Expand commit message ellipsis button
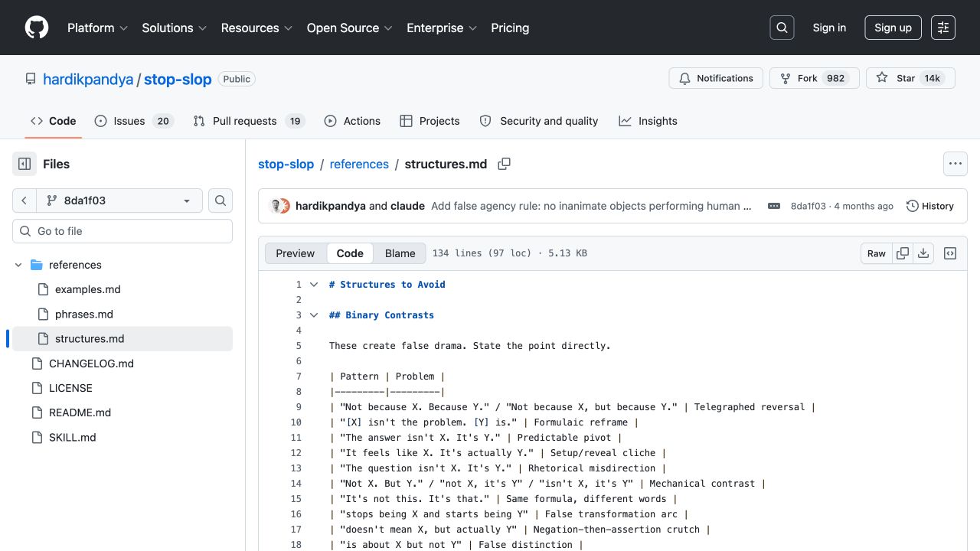This screenshot has height=551, width=980. coord(774,206)
